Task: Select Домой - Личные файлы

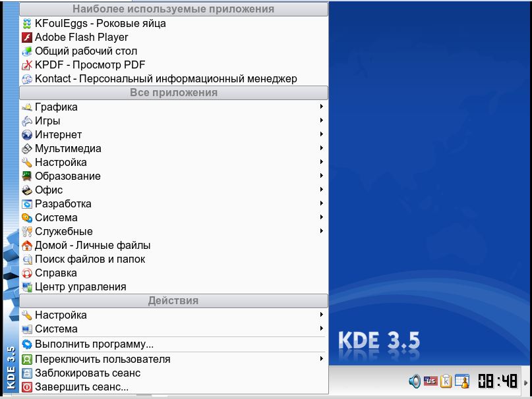Action: (x=174, y=246)
